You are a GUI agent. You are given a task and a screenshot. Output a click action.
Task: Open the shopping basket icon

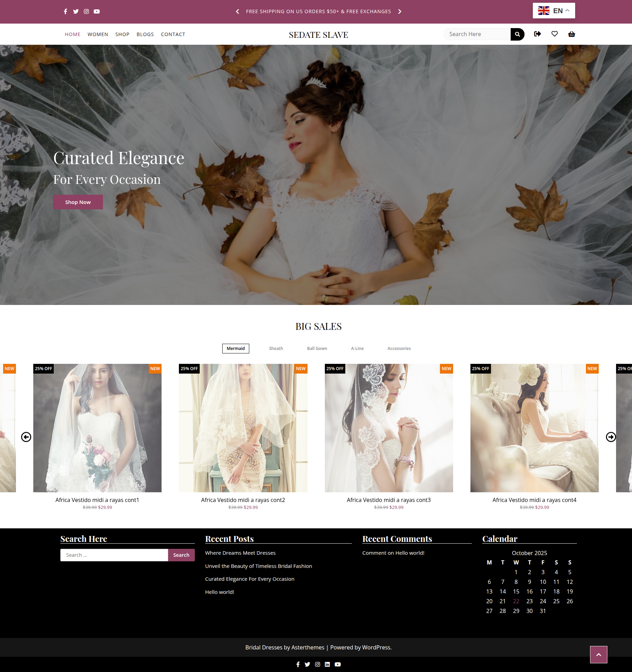572,34
